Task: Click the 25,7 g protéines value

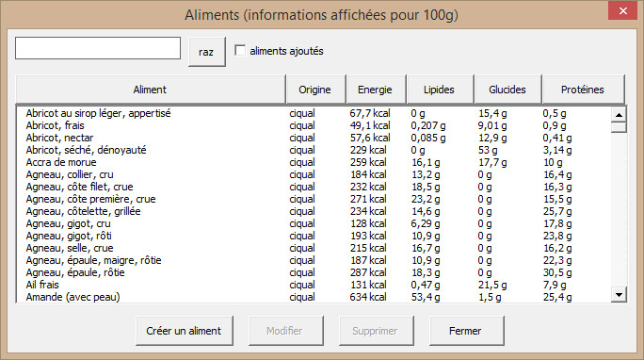Action: [x=557, y=211]
